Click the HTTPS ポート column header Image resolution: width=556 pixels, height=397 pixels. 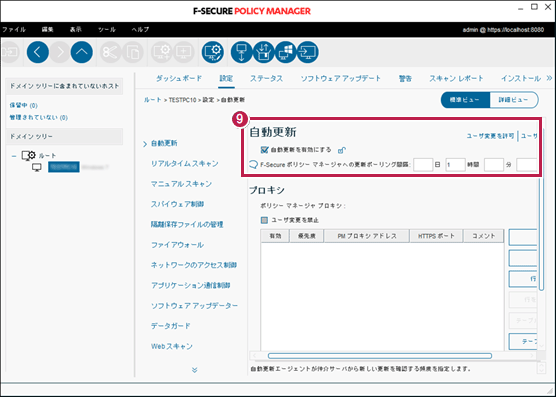tap(436, 236)
